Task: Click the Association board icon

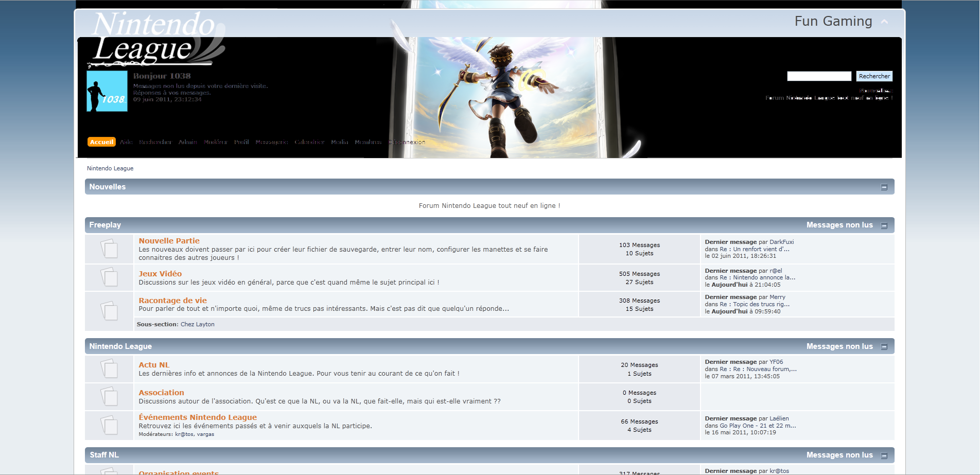Action: [x=109, y=396]
